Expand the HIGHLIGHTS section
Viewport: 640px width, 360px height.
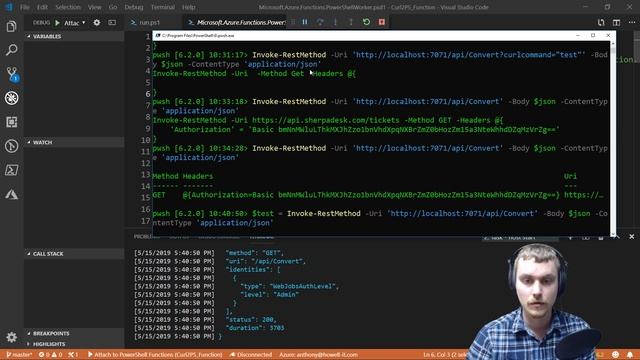click(x=74, y=344)
